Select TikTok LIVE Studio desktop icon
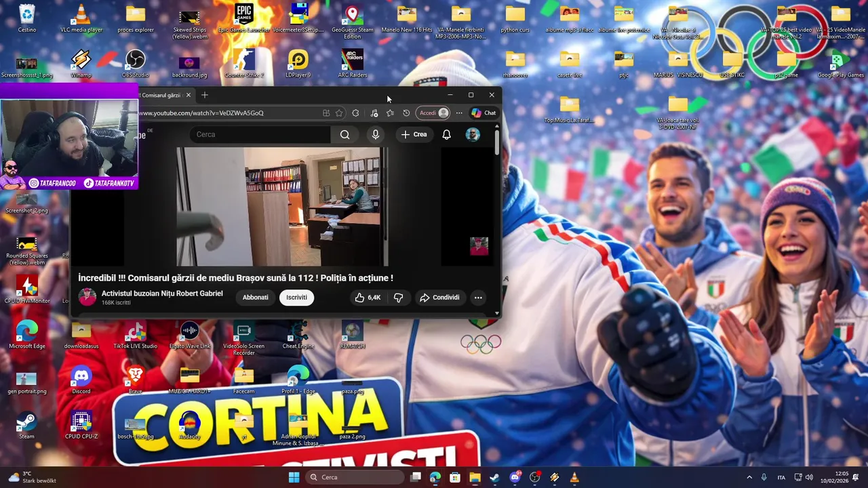This screenshot has width=868, height=488. tap(135, 335)
